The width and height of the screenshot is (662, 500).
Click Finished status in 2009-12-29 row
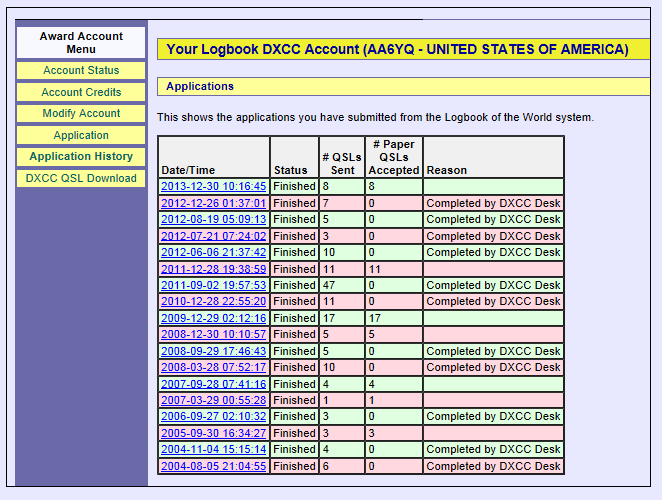(x=295, y=318)
